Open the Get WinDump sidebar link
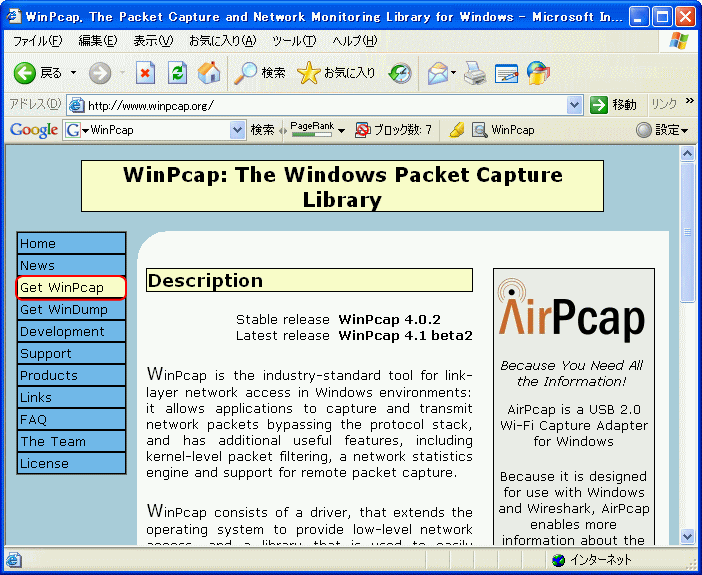 point(71,309)
